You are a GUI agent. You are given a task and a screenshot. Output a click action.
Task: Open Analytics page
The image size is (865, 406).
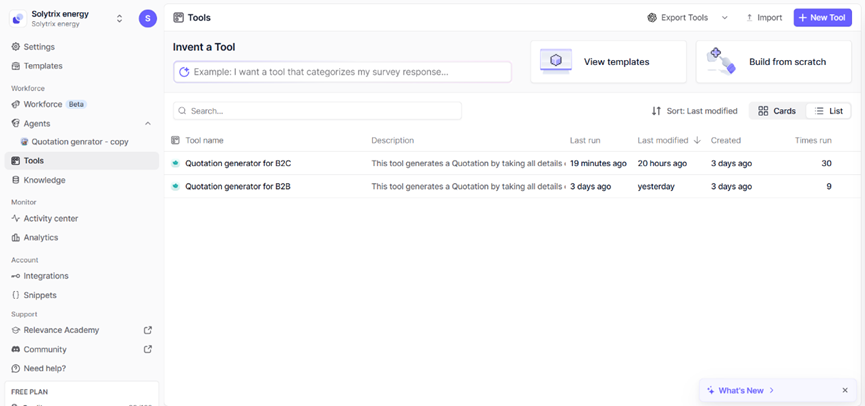(x=41, y=237)
